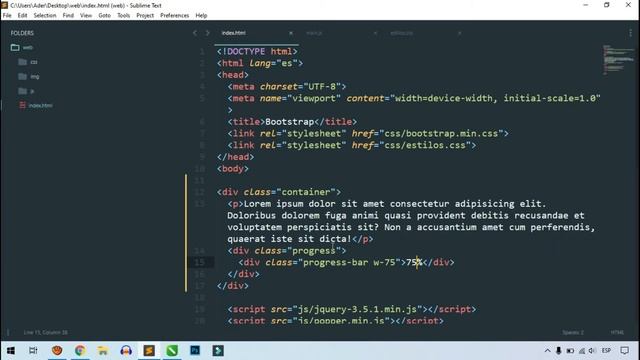Viewport: 640px width, 360px height.
Task: Click the code minimap
Action: pyautogui.click(x=619, y=60)
